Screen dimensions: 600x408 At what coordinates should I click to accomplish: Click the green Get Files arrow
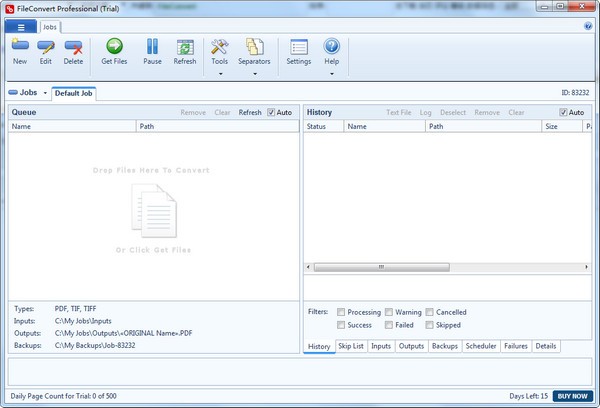click(x=114, y=46)
